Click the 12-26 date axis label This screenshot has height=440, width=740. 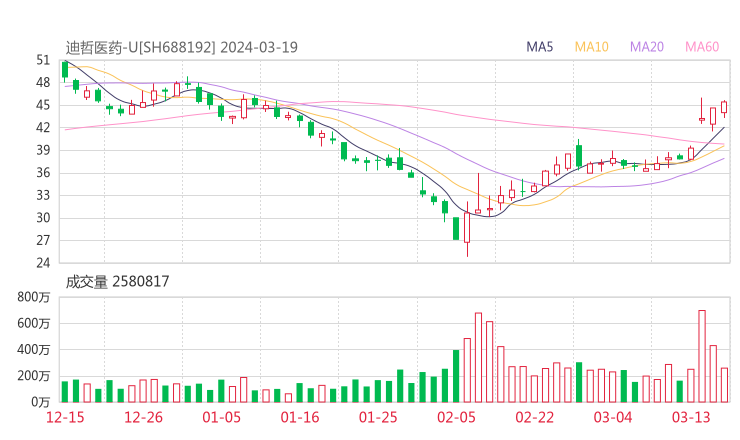pos(143,417)
